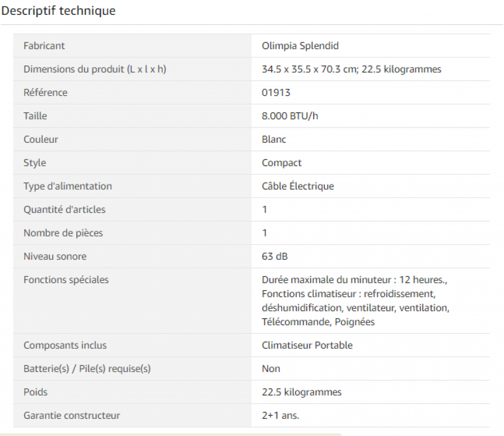
Task: Select the 'Fabricant' row label
Action: pyautogui.click(x=44, y=46)
